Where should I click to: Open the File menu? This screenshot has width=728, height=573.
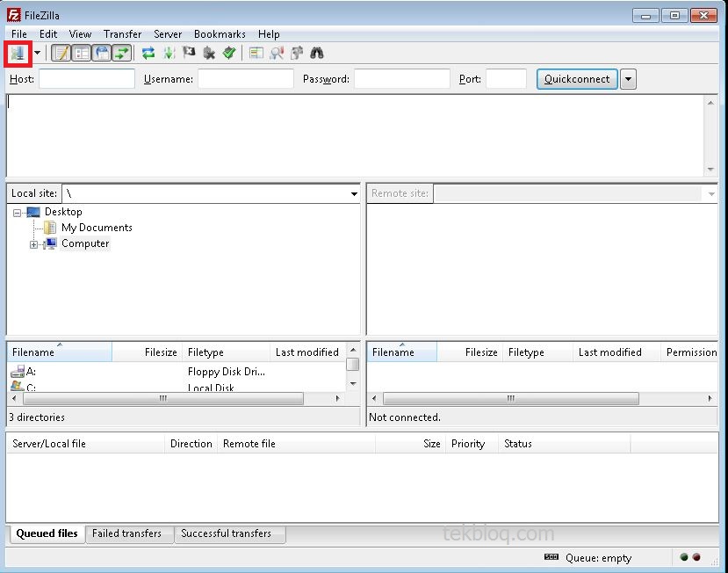click(x=19, y=34)
